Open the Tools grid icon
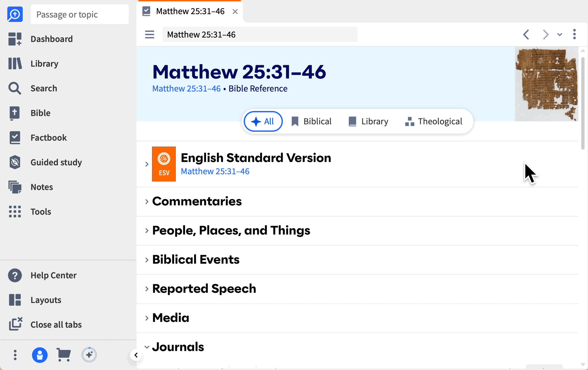 [15, 211]
